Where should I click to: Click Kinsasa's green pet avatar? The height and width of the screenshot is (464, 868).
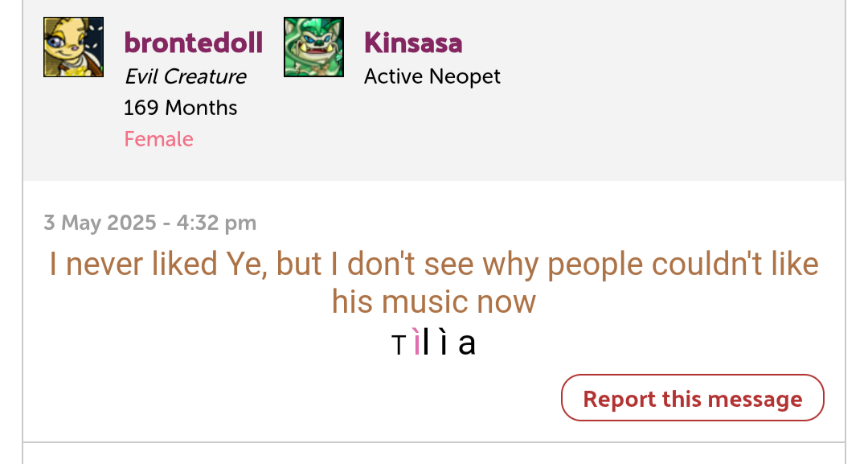(313, 47)
